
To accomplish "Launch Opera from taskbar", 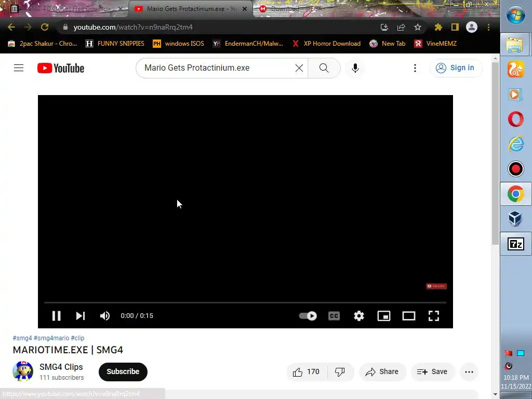I will 516,119.
